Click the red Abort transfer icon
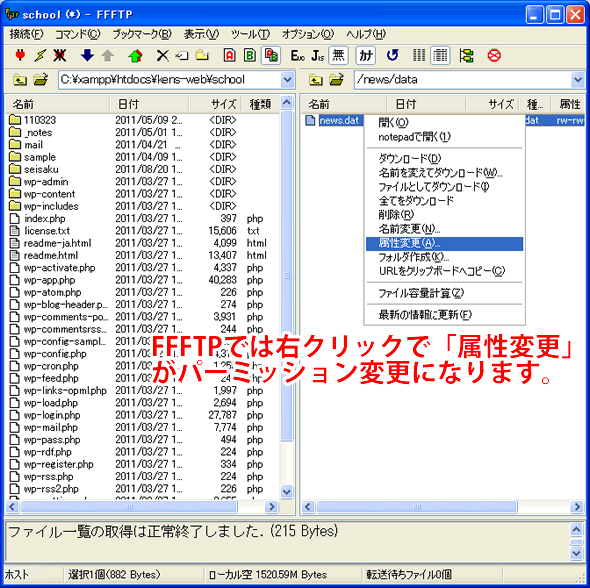The width and height of the screenshot is (590, 588). (x=494, y=56)
